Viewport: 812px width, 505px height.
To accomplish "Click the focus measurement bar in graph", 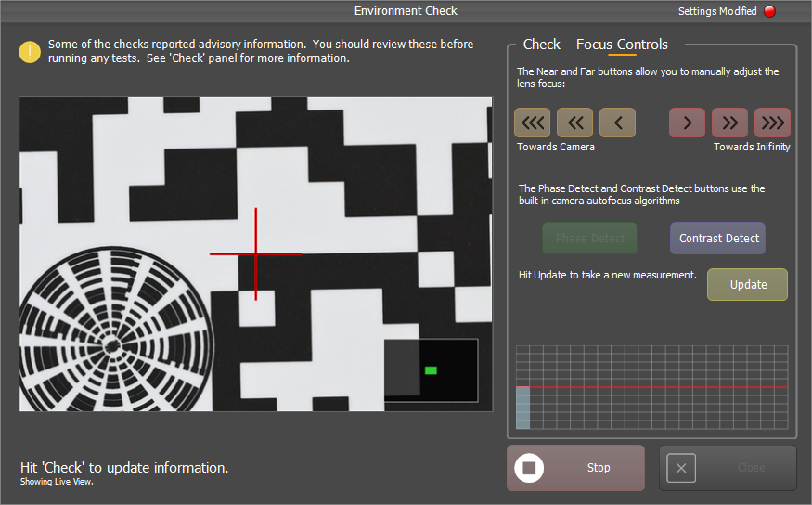I will (x=523, y=408).
